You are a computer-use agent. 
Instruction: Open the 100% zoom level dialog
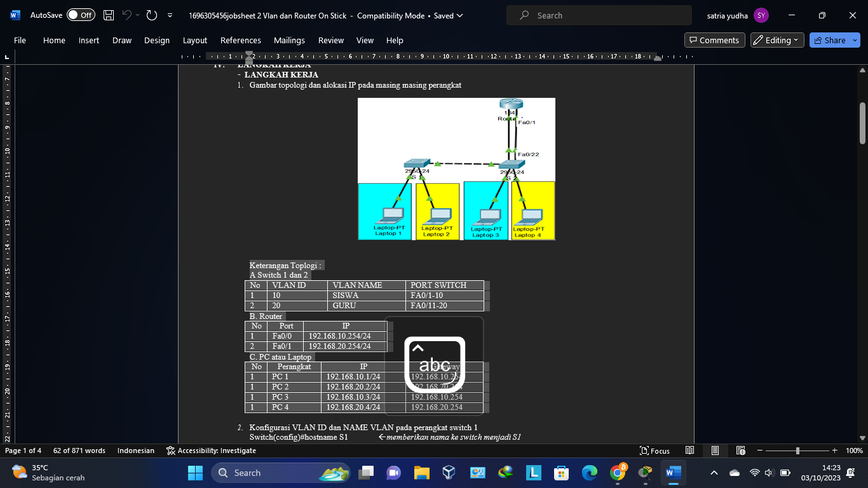[854, 451]
